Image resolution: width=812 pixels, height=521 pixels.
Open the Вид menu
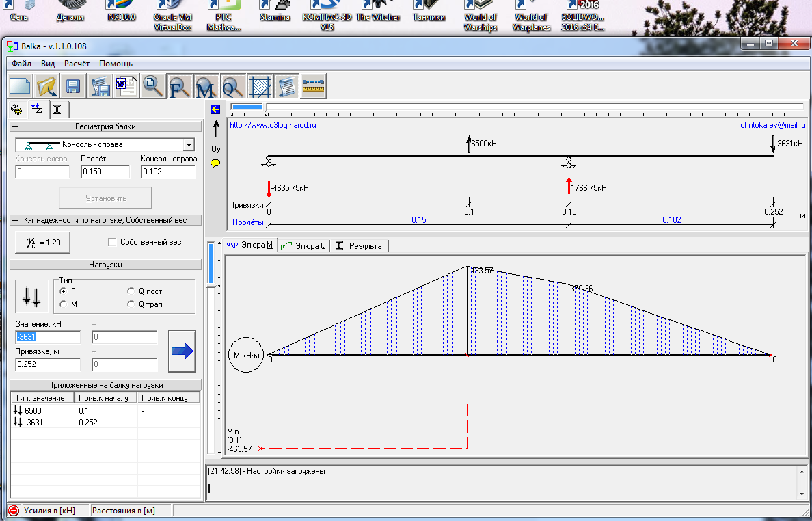tap(48, 63)
